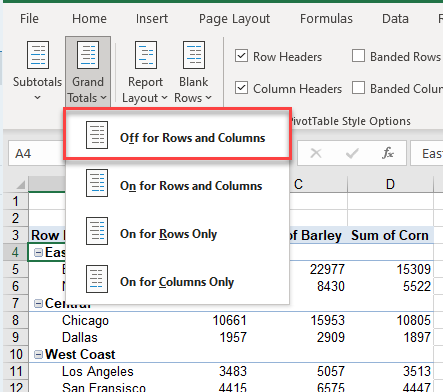Open the File tab
443x392 pixels.
click(x=29, y=19)
